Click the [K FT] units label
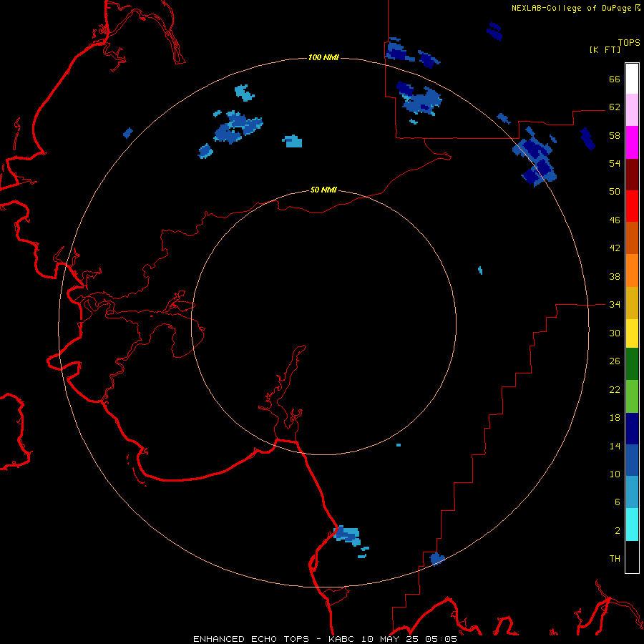The height and width of the screenshot is (644, 644). pos(605,49)
